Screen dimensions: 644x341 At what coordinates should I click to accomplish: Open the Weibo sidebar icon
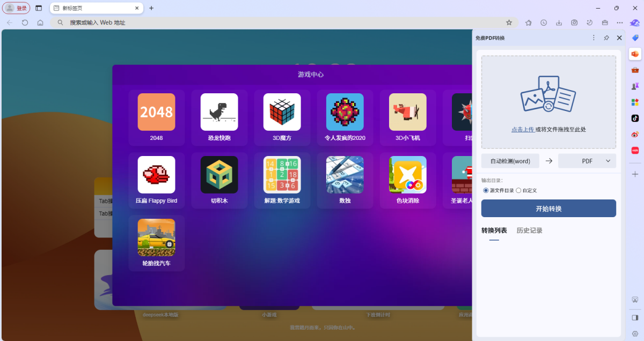(635, 134)
